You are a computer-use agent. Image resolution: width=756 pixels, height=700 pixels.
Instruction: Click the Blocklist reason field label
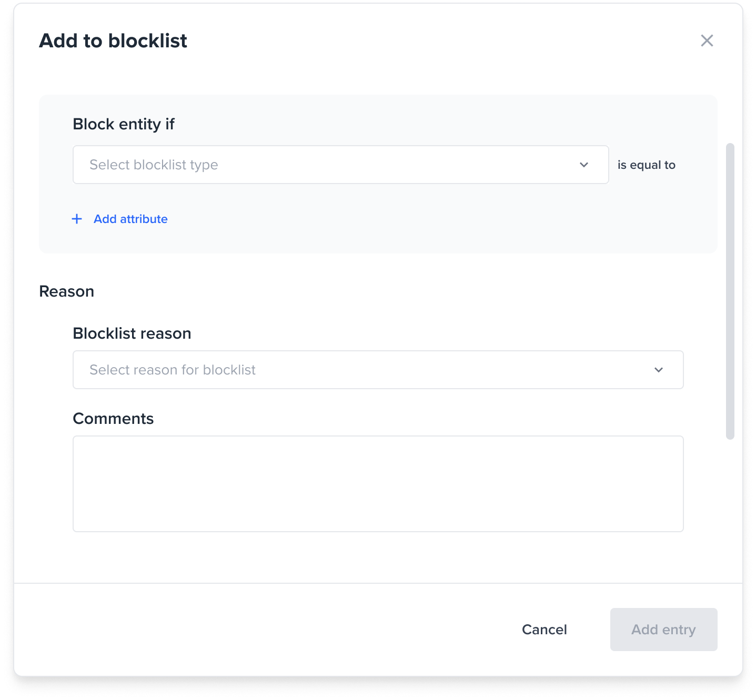click(132, 333)
